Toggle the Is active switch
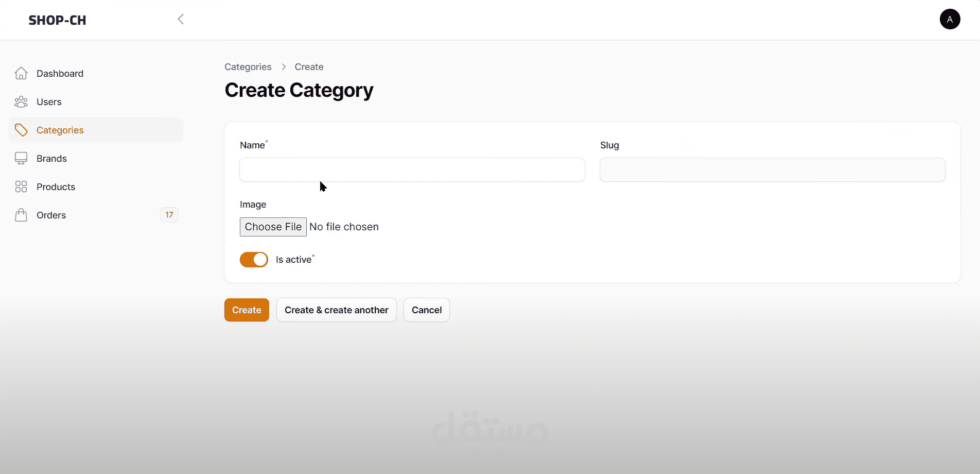 tap(254, 260)
